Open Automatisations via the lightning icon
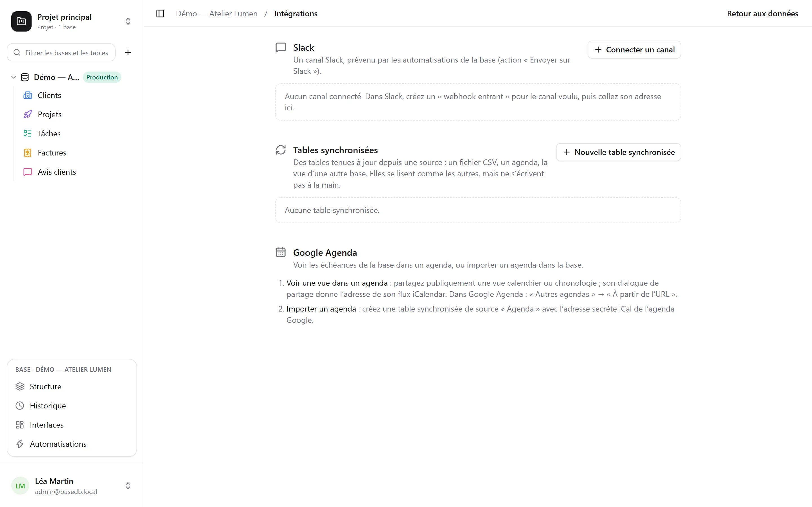Screen dimensions: 812x507 coord(20,444)
